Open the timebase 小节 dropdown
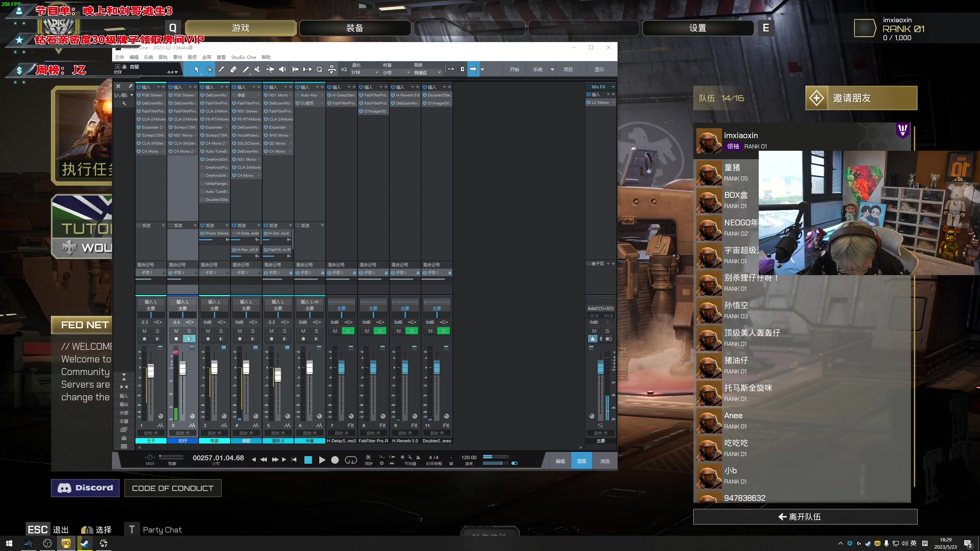Image resolution: width=980 pixels, height=551 pixels. click(x=397, y=72)
